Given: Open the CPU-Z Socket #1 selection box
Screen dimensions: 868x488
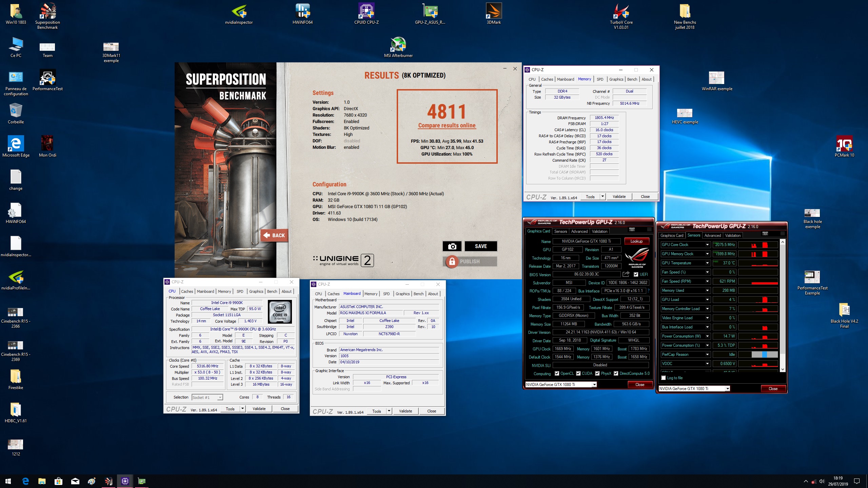Looking at the screenshot, I should 207,398.
